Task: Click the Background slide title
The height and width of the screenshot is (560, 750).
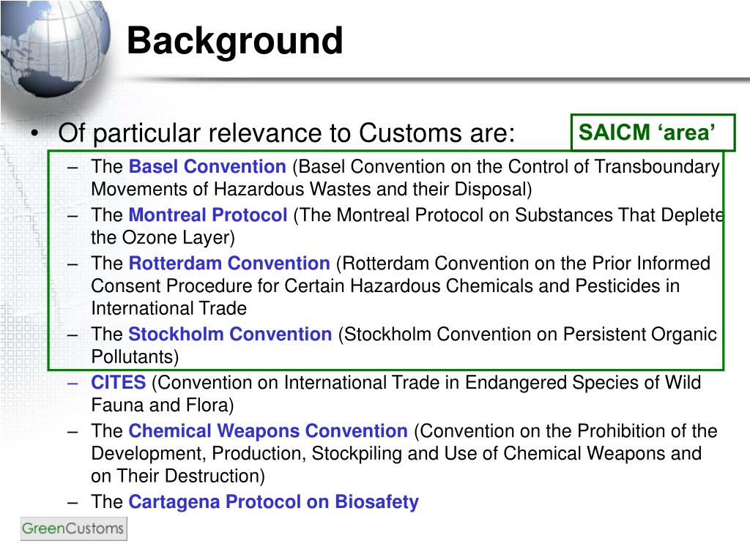Action: point(235,41)
